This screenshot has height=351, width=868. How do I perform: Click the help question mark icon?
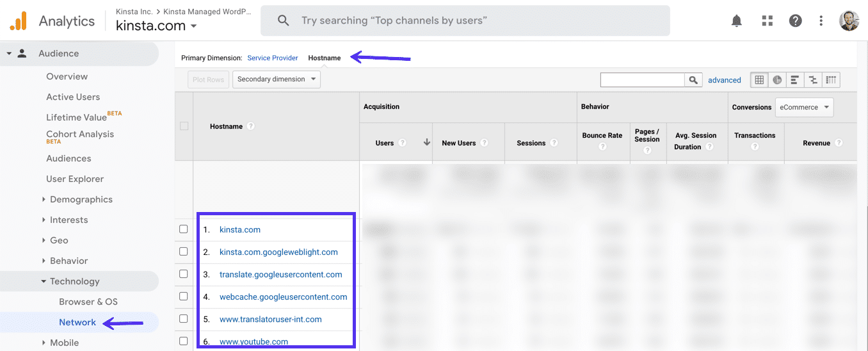click(795, 21)
